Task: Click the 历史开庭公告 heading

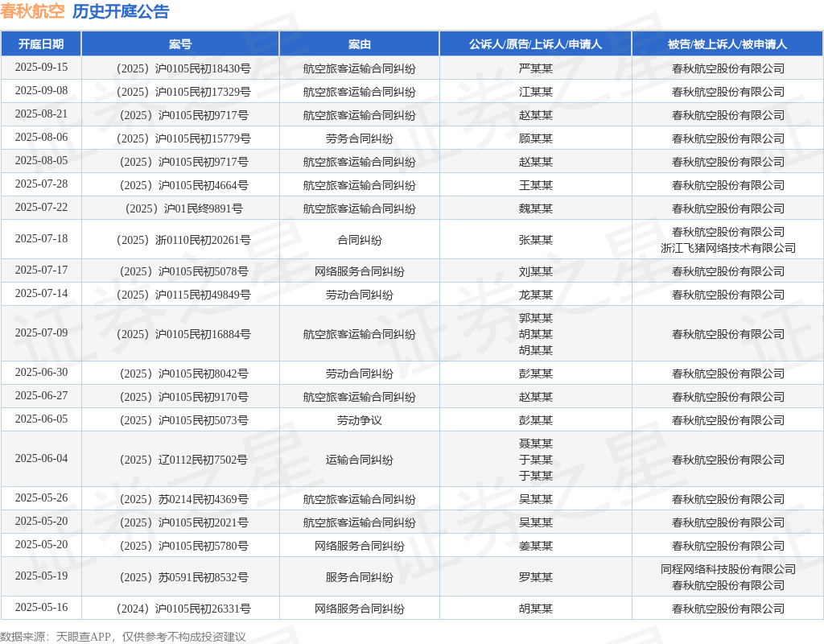Action: point(121,11)
